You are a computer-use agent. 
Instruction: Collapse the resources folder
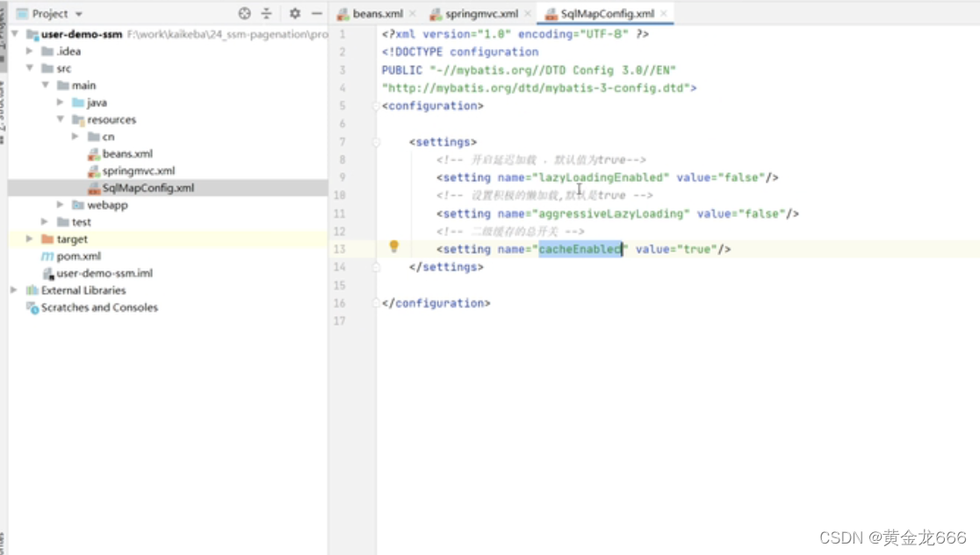[x=60, y=119]
